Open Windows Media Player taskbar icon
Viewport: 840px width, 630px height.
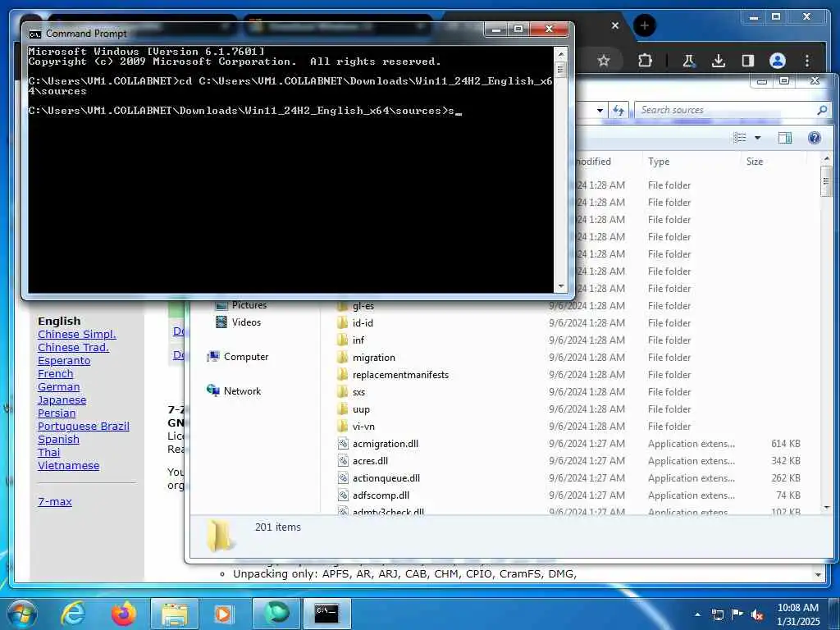pos(223,614)
